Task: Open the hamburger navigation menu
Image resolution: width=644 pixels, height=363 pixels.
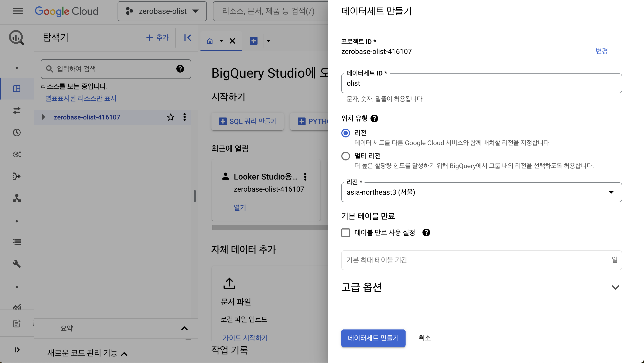Action: (18, 11)
